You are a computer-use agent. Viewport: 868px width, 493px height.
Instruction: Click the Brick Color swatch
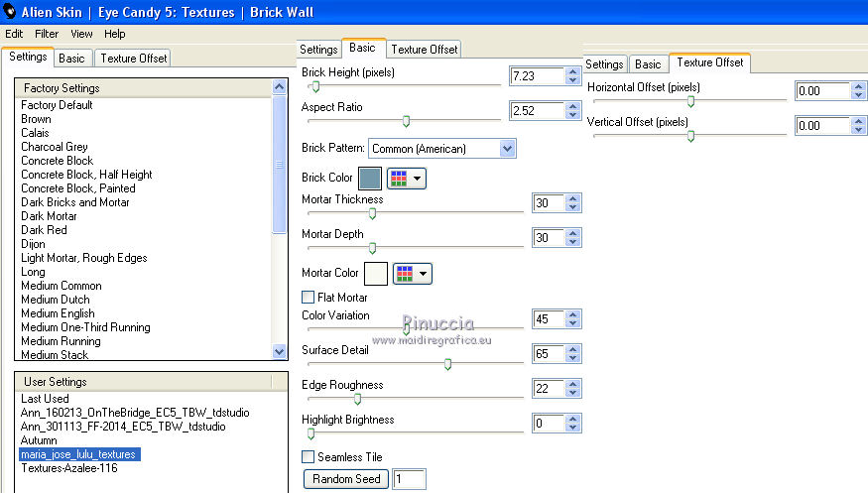370,179
